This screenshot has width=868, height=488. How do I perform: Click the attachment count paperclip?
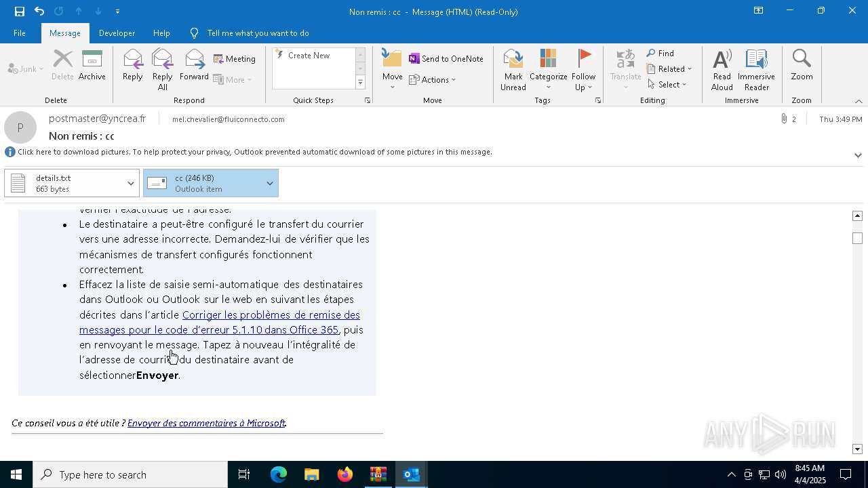[x=789, y=119]
